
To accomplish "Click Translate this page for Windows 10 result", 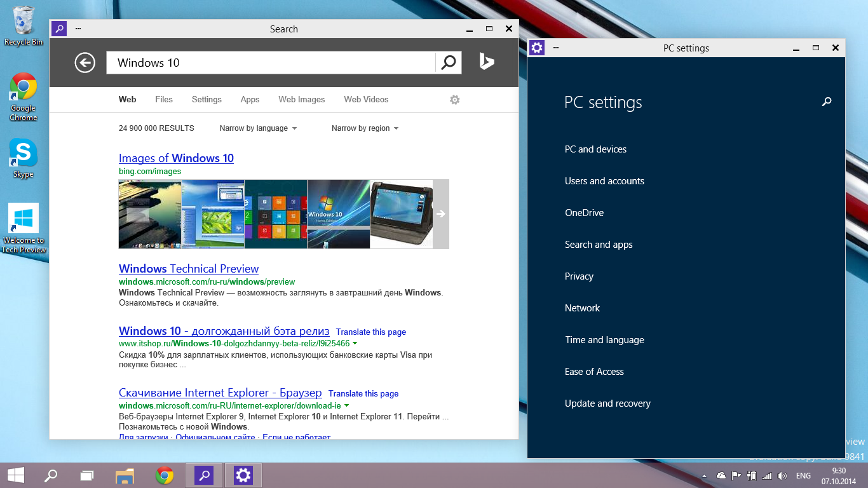I will [x=371, y=332].
